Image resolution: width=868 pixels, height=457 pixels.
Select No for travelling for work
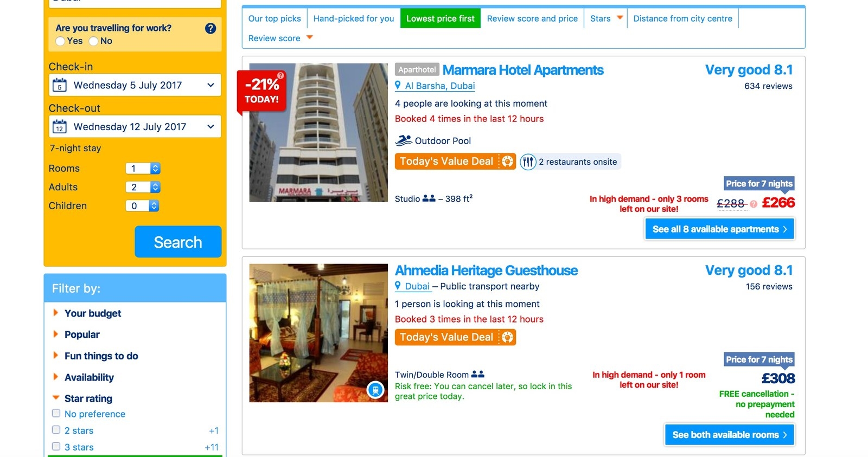click(x=93, y=41)
